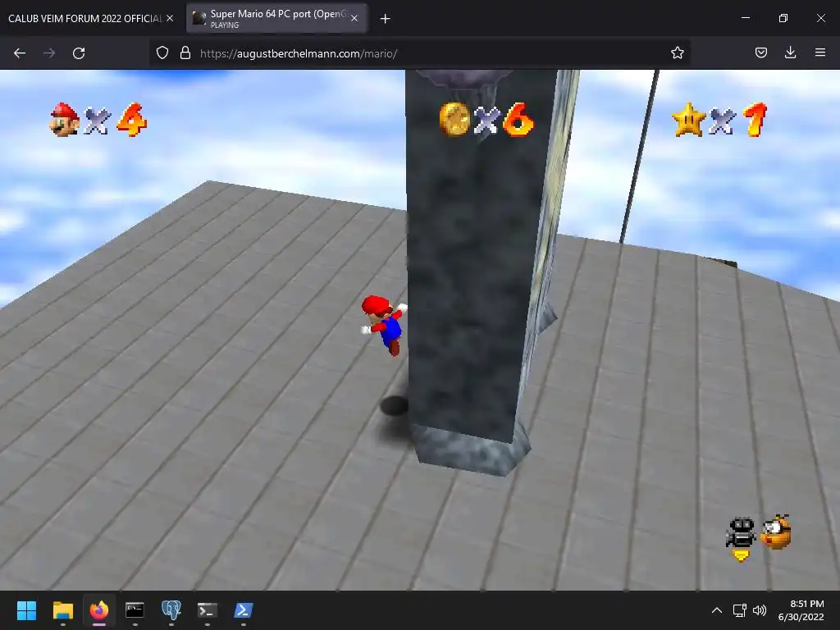
Task: Click the coin count number 6
Action: point(518,120)
